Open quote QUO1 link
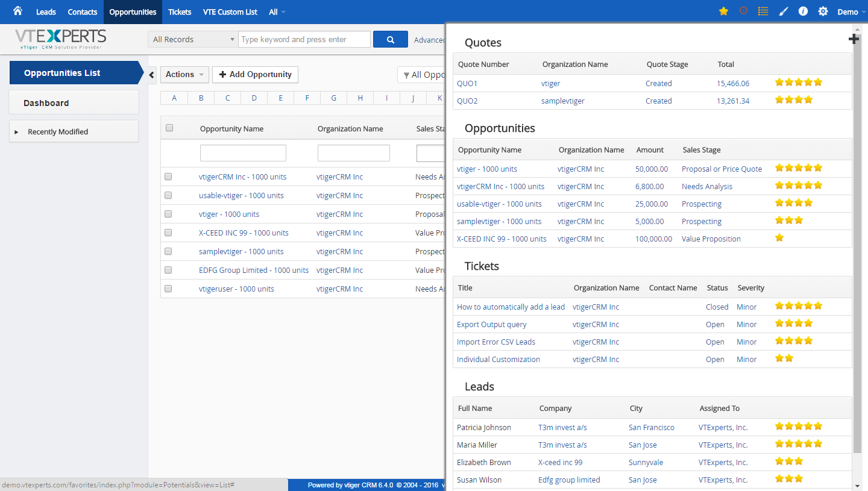Image resolution: width=868 pixels, height=491 pixels. tap(467, 83)
